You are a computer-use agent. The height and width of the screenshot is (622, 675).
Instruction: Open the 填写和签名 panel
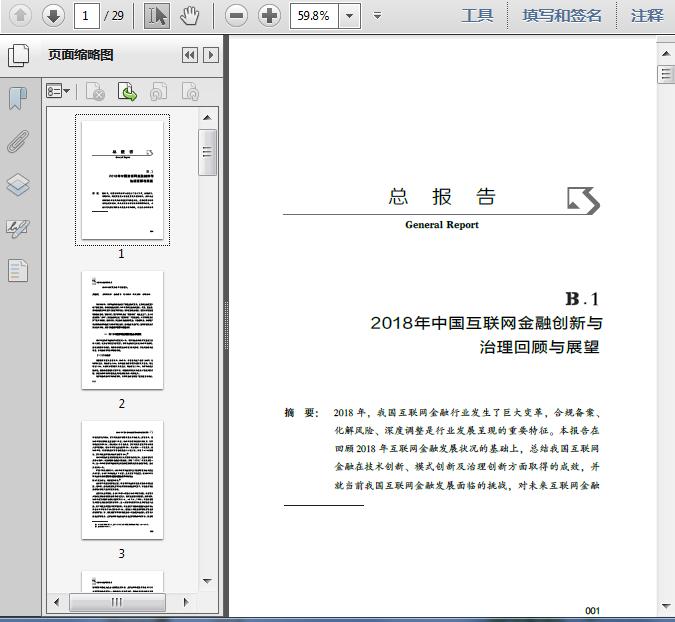click(562, 16)
